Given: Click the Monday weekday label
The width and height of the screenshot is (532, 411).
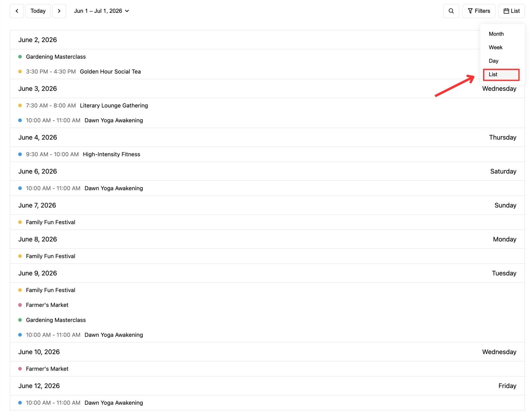Looking at the screenshot, I should (504, 239).
